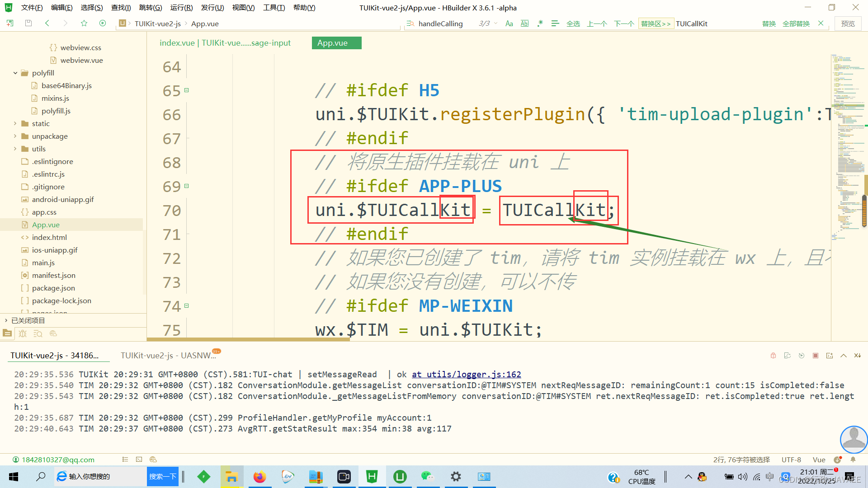Screen dimensions: 868x488
Task: Go back with the left arrow icon
Action: (x=47, y=23)
